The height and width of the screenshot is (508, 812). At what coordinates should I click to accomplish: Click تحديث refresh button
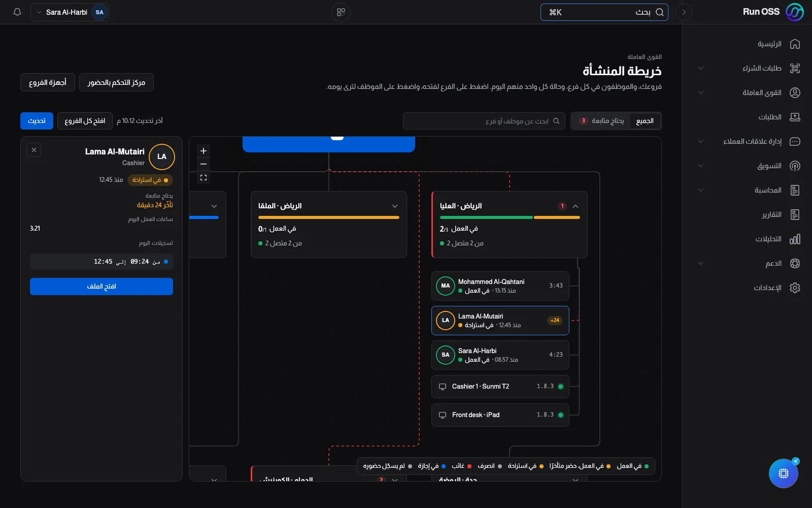(37, 121)
